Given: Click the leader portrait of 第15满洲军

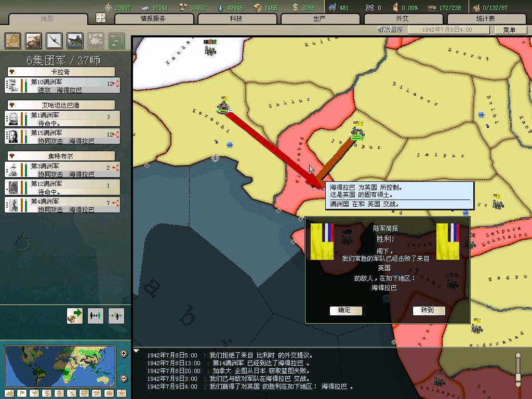Looking at the screenshot, I should click(14, 137).
